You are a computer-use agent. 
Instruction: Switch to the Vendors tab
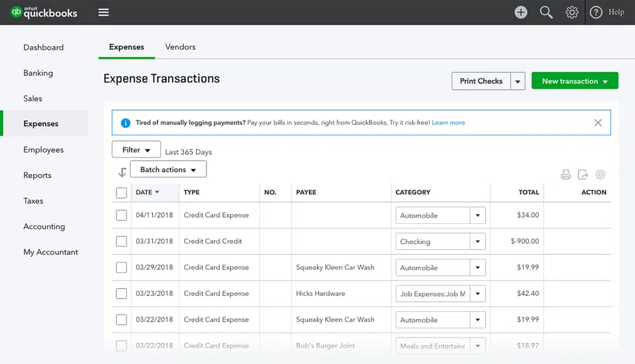pyautogui.click(x=180, y=47)
